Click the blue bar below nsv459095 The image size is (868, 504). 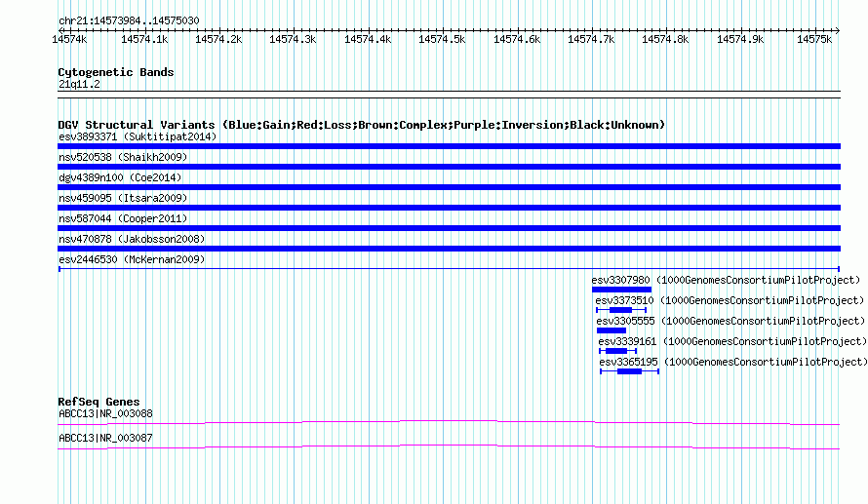click(449, 208)
